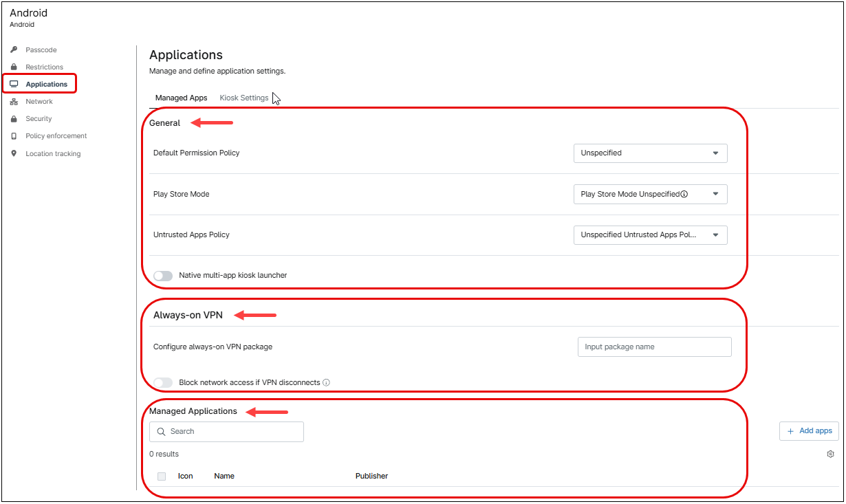Enable Native multi-app kiosk launcher toggle
Image resolution: width=846 pixels, height=504 pixels.
pyautogui.click(x=163, y=276)
